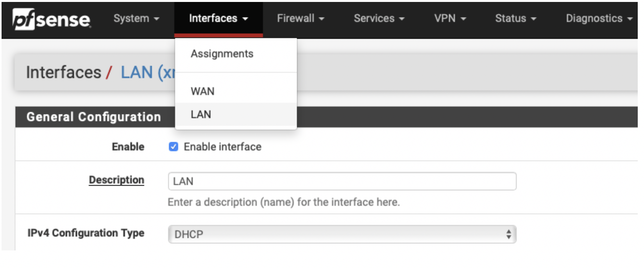Viewport: 644px width, 268px height.
Task: Click the pfSense logo
Action: coord(51,19)
